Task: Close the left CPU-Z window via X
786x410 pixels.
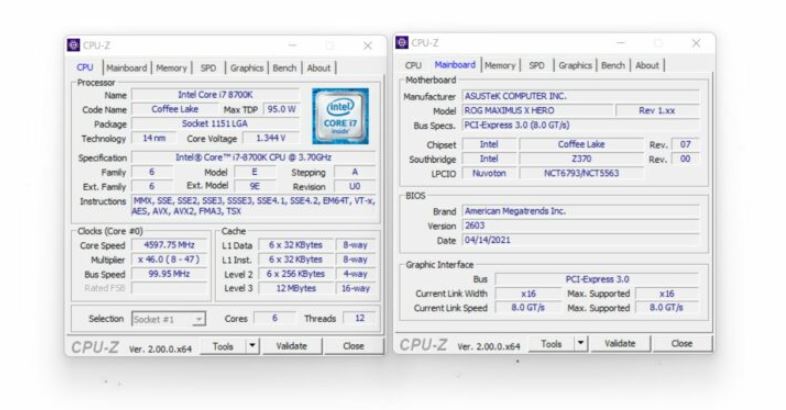Action: point(367,46)
